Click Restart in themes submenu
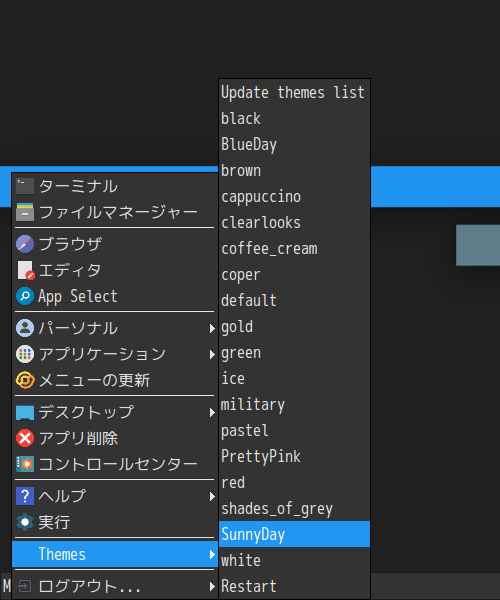500x600 pixels. coord(294,586)
